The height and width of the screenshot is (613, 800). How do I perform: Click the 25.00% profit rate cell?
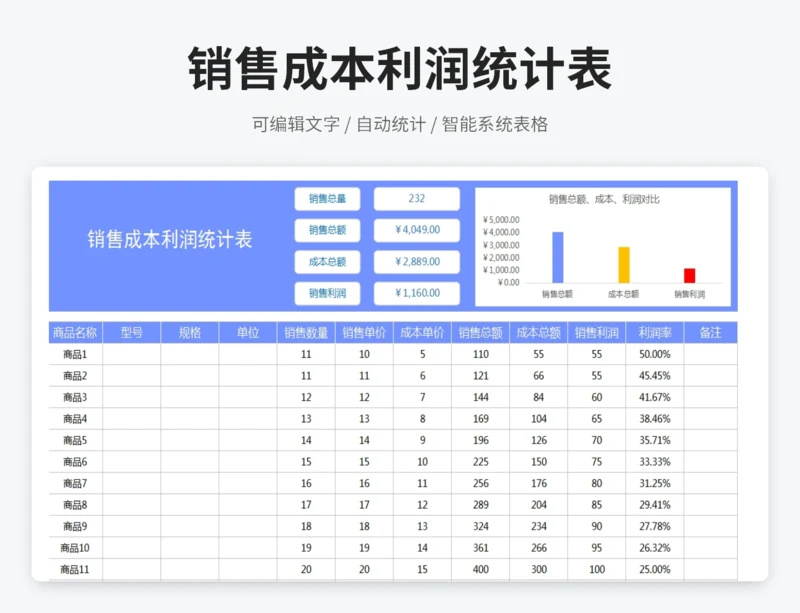pyautogui.click(x=655, y=569)
